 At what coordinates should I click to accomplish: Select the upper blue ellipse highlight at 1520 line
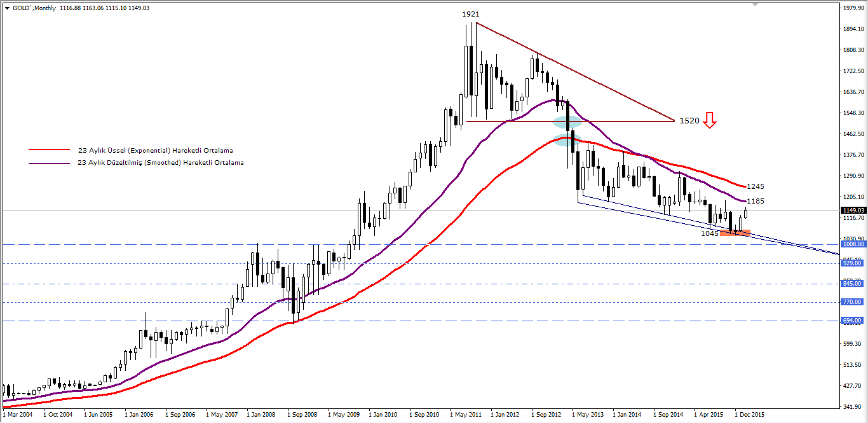pos(567,121)
